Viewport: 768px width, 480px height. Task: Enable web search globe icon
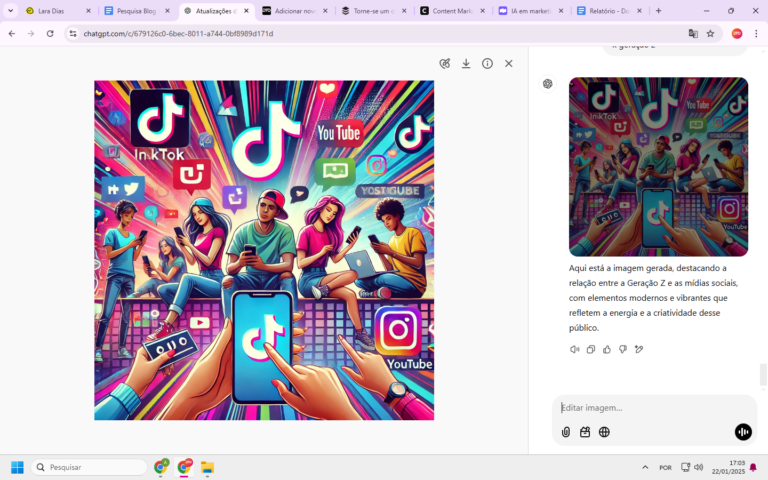[604, 432]
